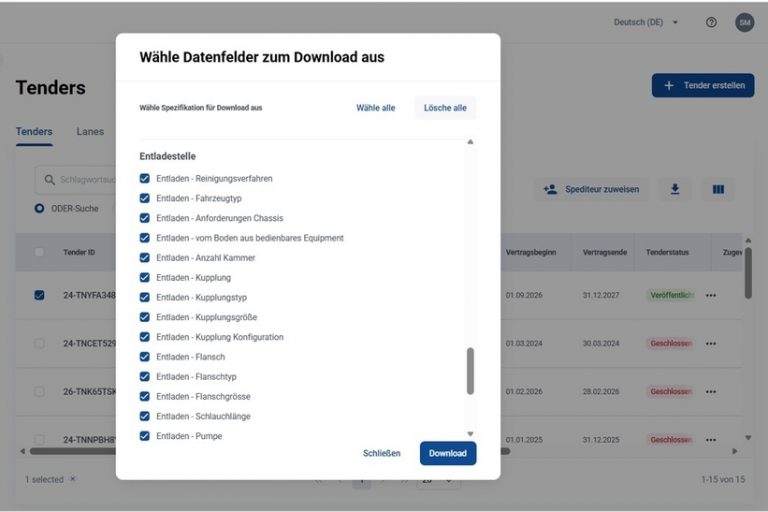Toggle Entladen - Kupplung Konfiguration checkbox
This screenshot has width=768, height=512.
[144, 337]
